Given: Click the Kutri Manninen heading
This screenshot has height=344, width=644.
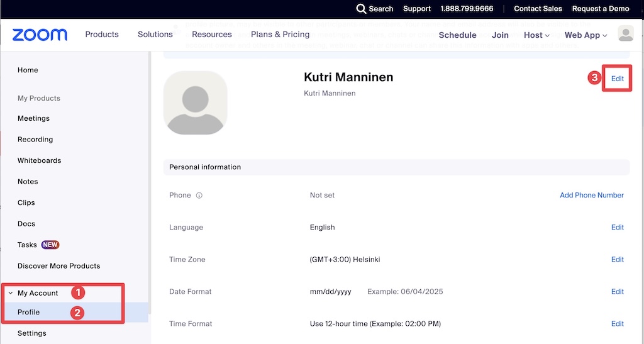Looking at the screenshot, I should coord(348,77).
